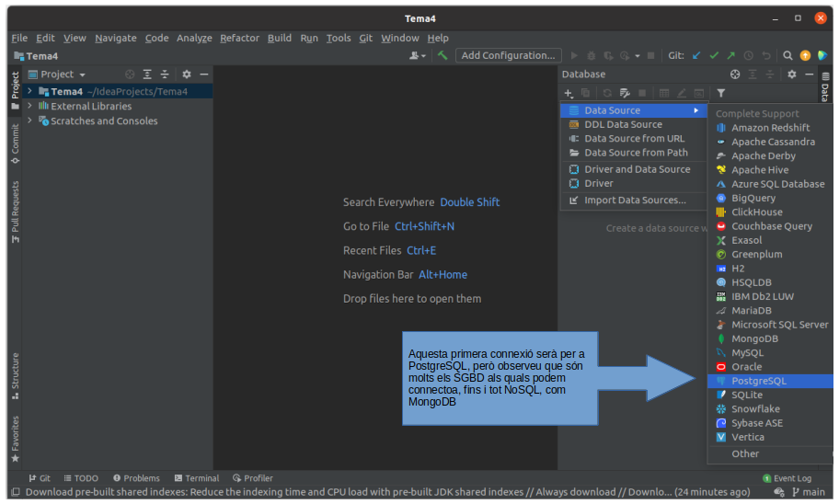Open the Navigate menu
Screen dimensions: 839x504
click(116, 38)
